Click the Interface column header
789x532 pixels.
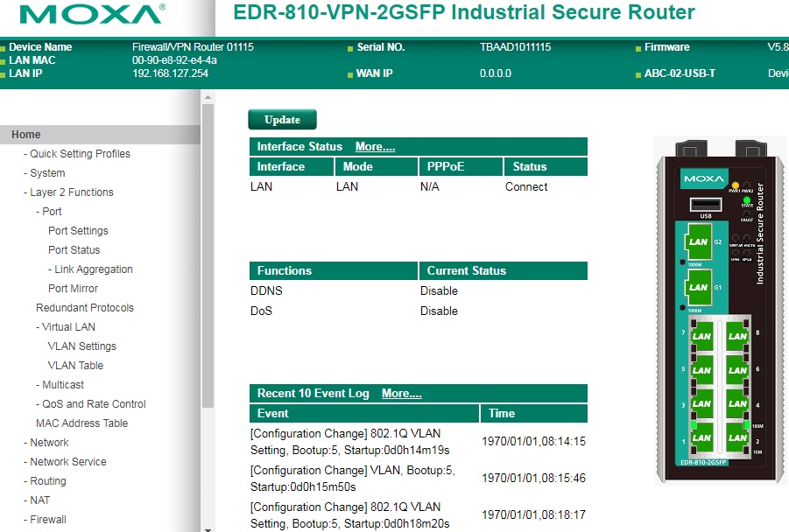pyautogui.click(x=292, y=166)
